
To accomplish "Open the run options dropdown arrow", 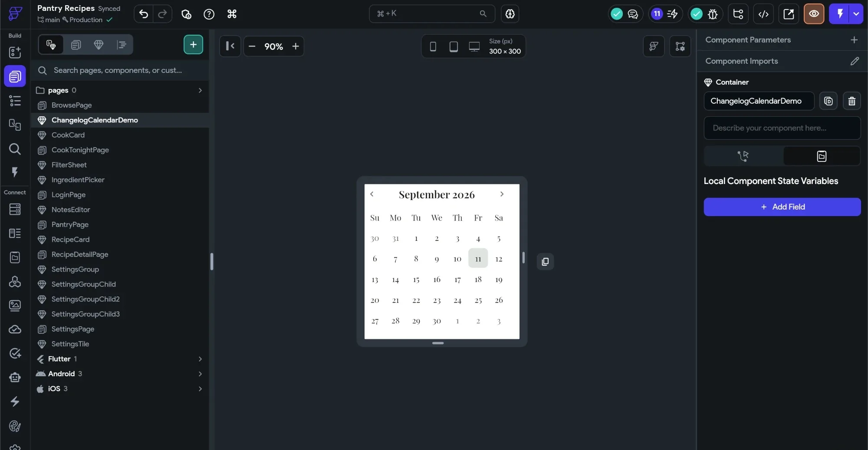I will click(856, 14).
